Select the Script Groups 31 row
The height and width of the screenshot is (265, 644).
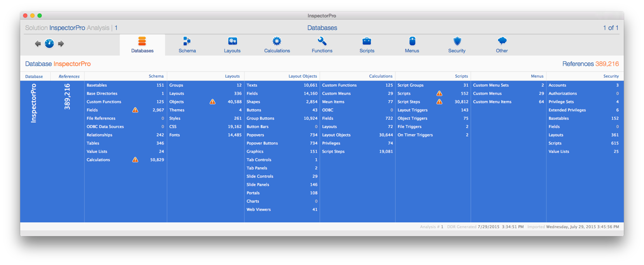coord(433,85)
